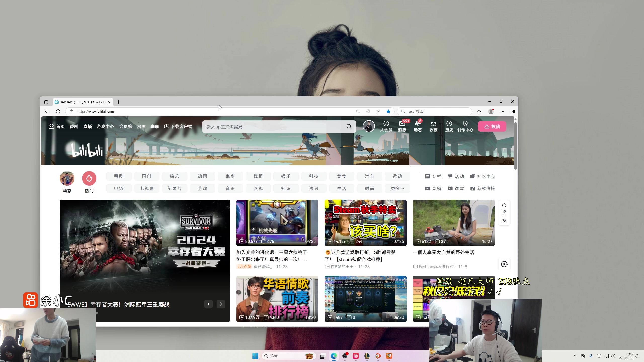Open the 赛事 nav item
The height and width of the screenshot is (362, 644).
[155, 126]
